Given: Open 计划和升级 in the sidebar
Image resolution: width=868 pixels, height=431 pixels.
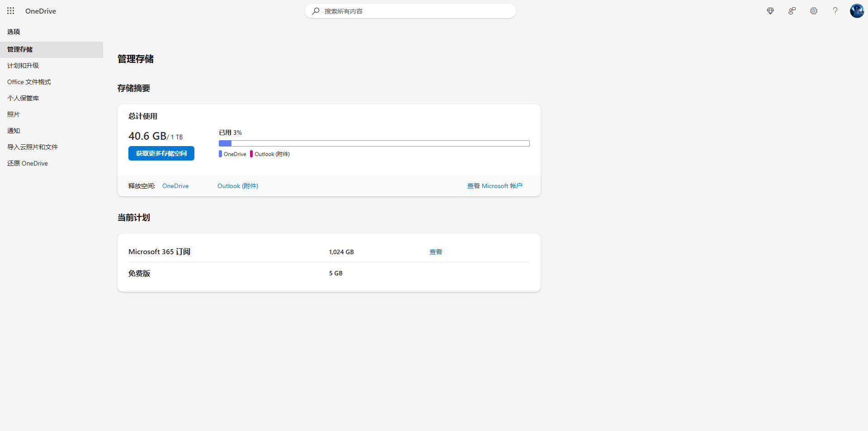Looking at the screenshot, I should click(x=23, y=66).
